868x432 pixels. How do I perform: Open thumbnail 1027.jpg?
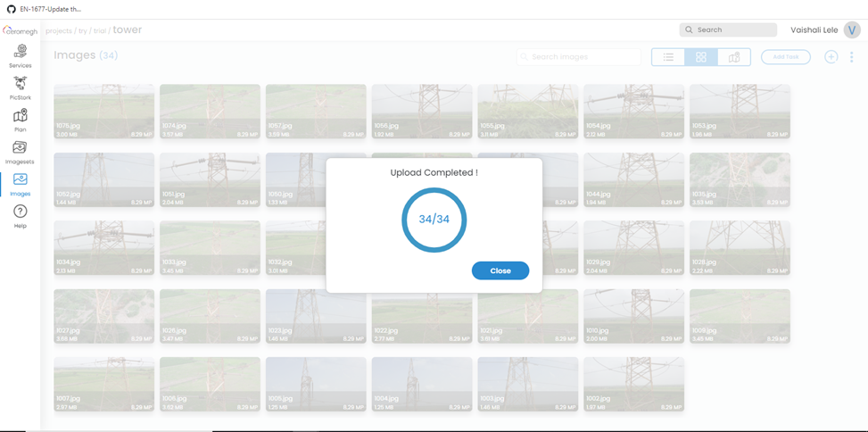pyautogui.click(x=104, y=316)
